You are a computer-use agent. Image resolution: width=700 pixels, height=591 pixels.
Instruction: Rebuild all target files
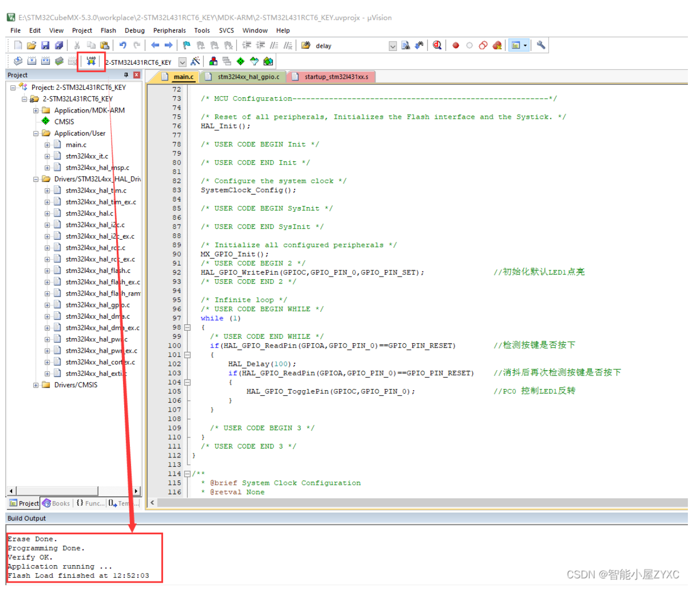pyautogui.click(x=46, y=62)
